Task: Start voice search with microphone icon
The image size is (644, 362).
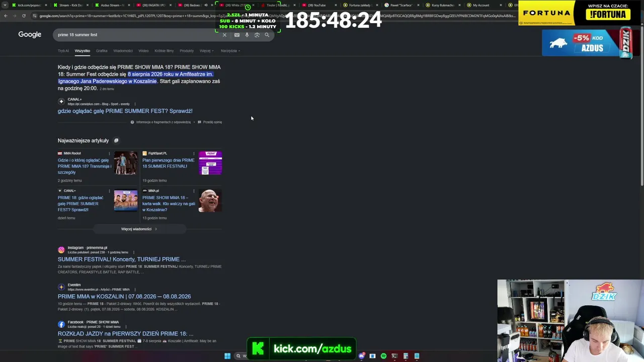Action: [x=247, y=35]
